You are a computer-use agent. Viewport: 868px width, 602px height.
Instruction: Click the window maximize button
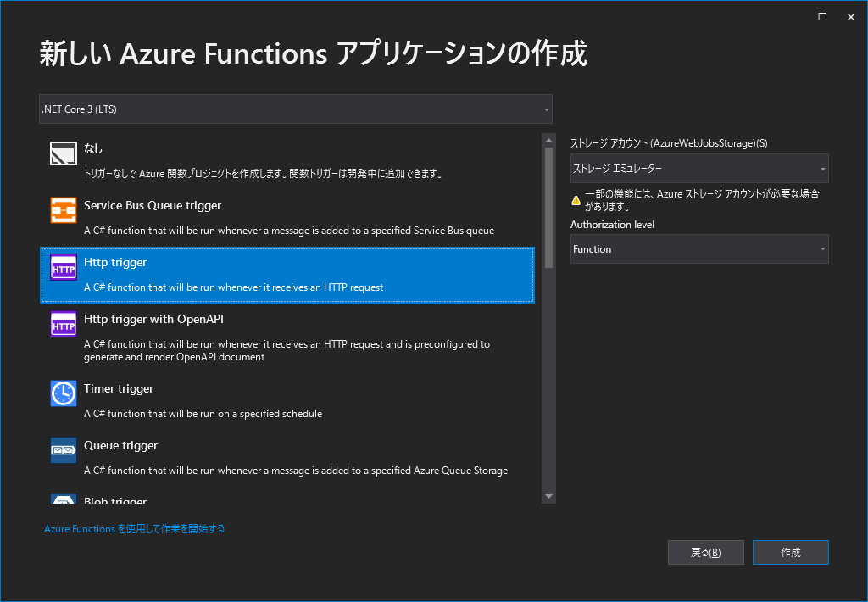(821, 16)
